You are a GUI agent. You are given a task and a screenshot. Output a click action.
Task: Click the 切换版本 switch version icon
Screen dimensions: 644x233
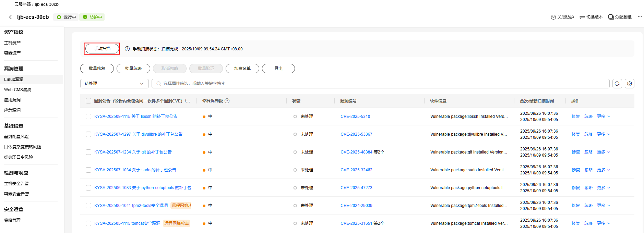pyautogui.click(x=582, y=17)
